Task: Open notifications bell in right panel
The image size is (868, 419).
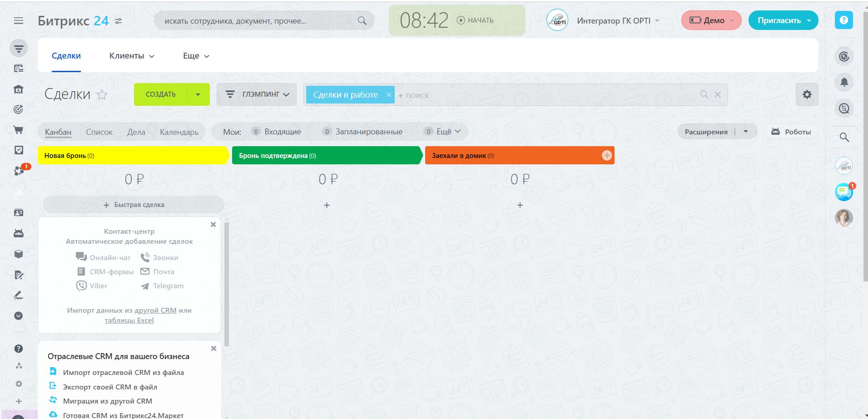Action: tap(844, 82)
